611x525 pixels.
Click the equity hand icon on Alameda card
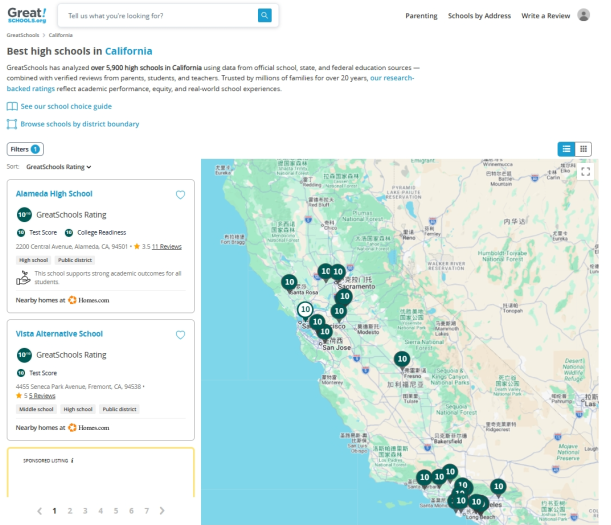(x=23, y=278)
